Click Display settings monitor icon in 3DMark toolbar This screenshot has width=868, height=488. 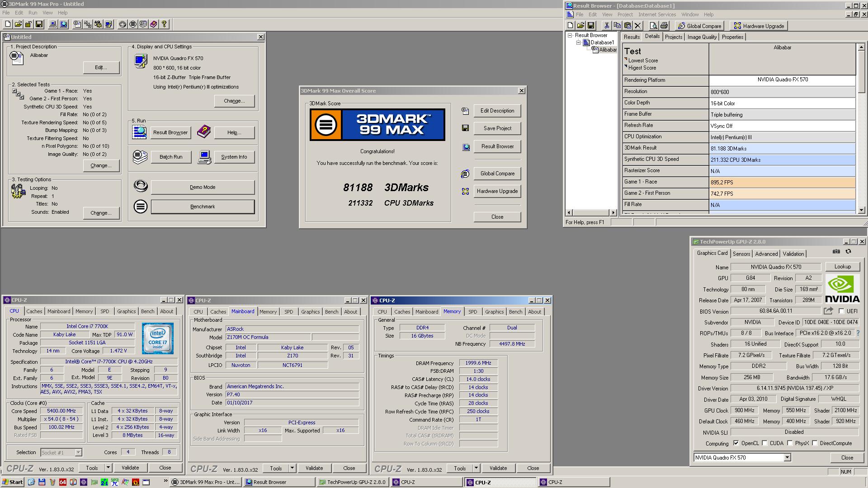pos(108,24)
